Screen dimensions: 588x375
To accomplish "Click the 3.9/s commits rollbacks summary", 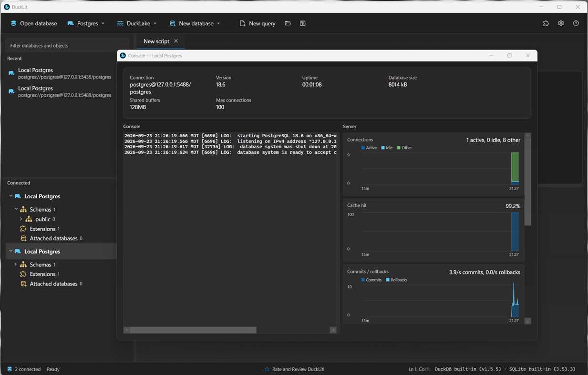I will coord(485,273).
